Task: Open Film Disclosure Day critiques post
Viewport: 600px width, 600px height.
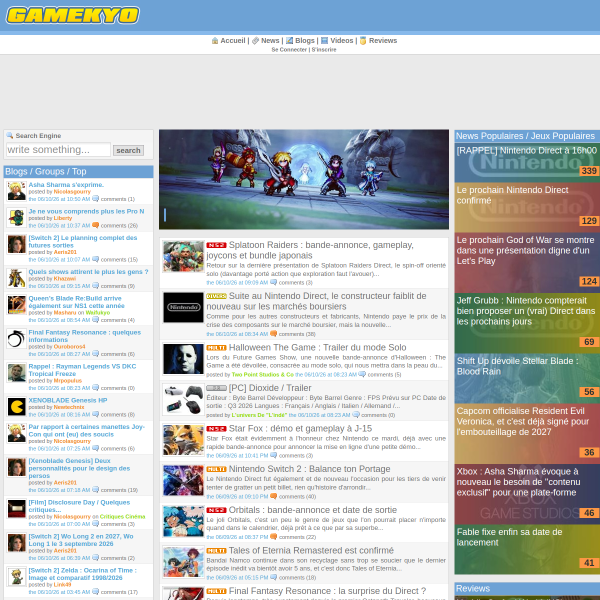Action: click(x=79, y=506)
